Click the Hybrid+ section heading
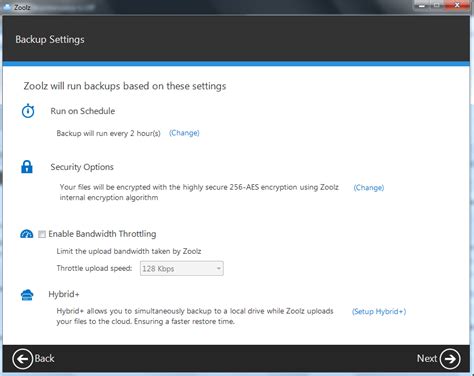This screenshot has height=376, width=474. pyautogui.click(x=64, y=294)
